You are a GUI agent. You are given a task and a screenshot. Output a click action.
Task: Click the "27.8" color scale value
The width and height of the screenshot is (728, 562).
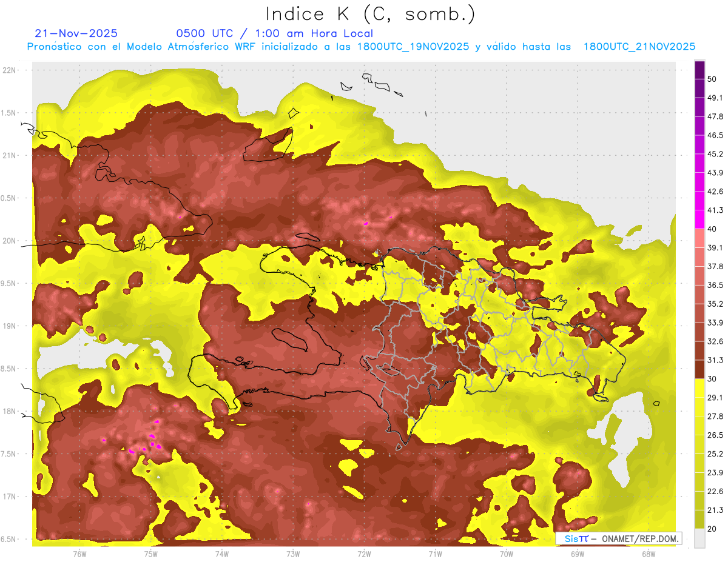715,416
